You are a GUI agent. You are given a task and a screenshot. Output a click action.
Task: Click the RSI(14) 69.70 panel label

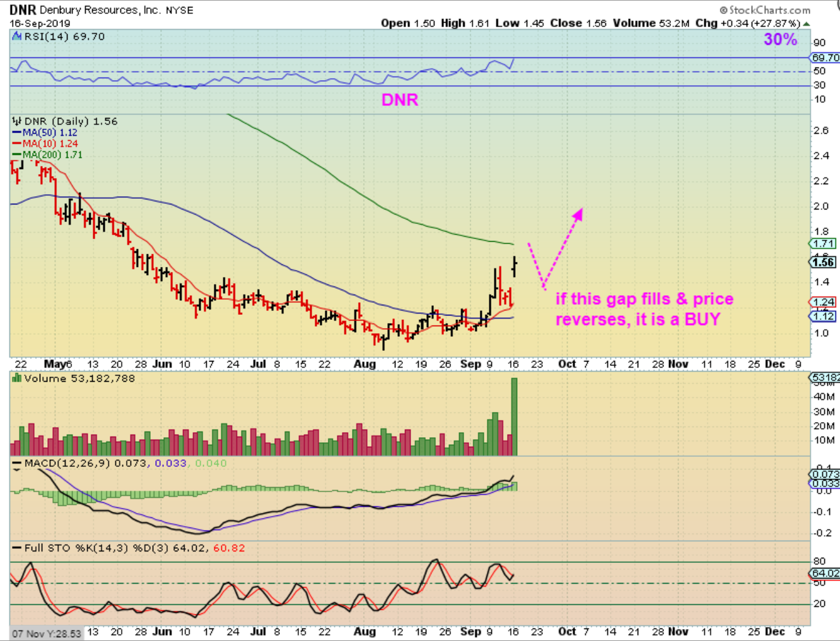pyautogui.click(x=64, y=37)
